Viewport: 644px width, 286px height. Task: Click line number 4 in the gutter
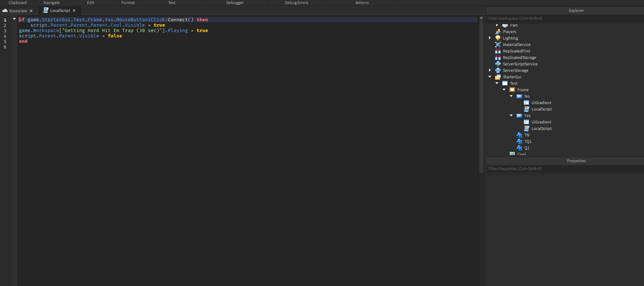[x=5, y=36]
